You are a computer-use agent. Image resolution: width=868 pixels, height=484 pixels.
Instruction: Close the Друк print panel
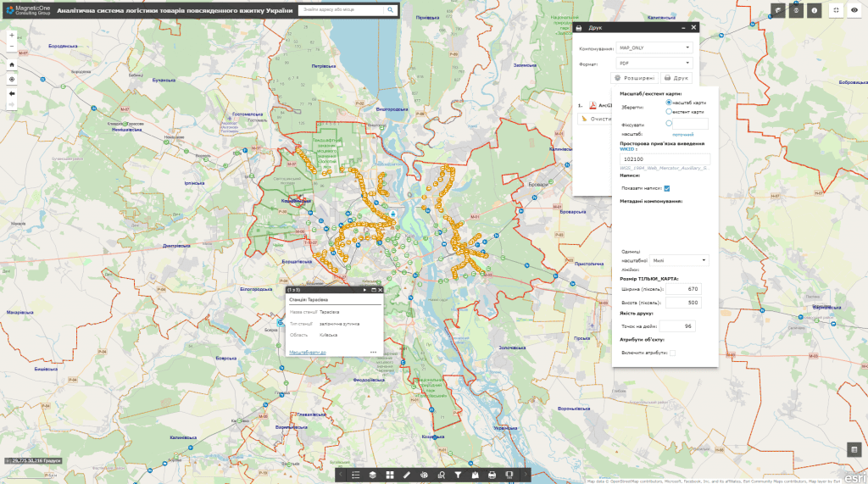[x=693, y=27]
